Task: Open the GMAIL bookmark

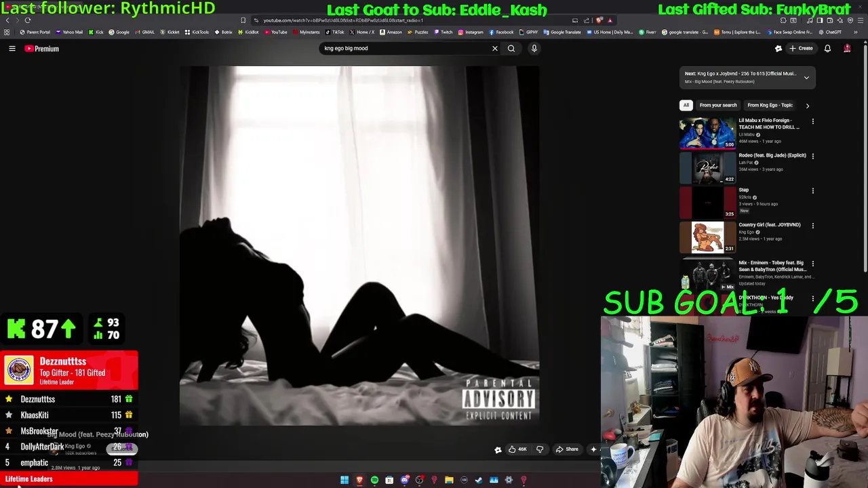Action: 145,32
